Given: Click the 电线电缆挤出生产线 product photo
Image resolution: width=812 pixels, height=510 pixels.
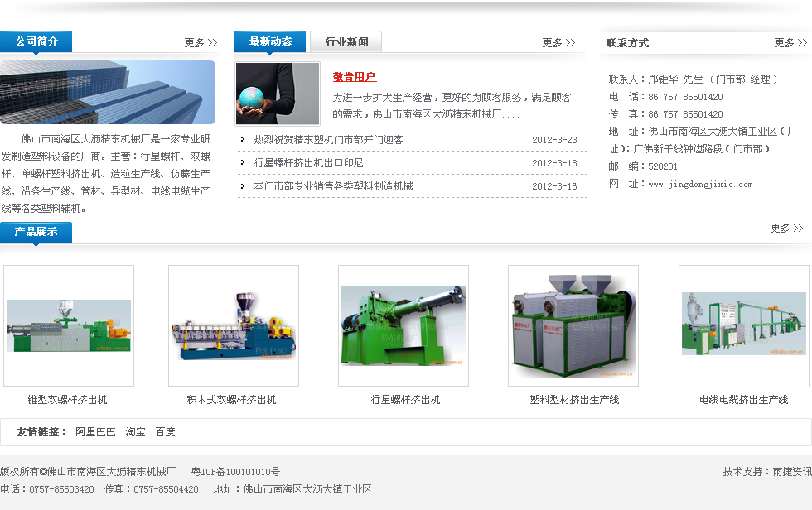Looking at the screenshot, I should coord(743,325).
